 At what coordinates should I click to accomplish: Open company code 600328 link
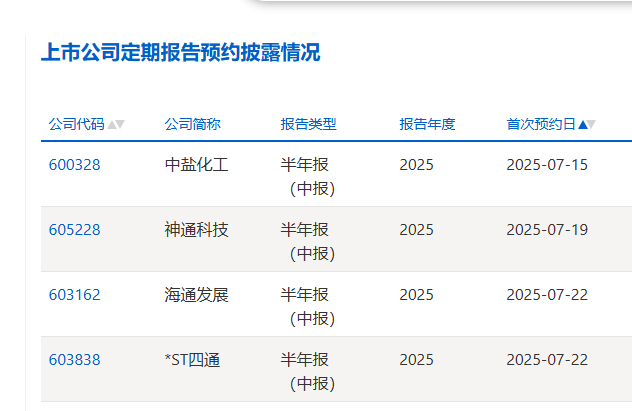[x=75, y=165]
